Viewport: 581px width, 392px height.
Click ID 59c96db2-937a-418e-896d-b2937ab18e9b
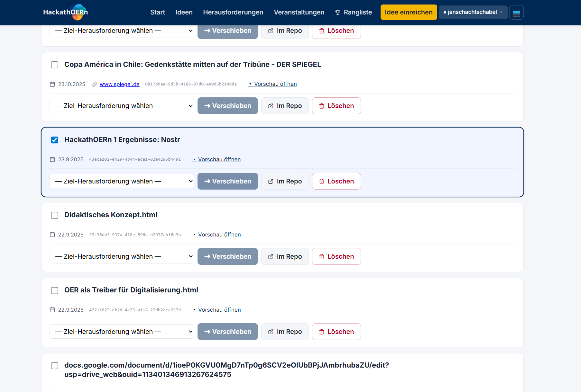click(135, 235)
